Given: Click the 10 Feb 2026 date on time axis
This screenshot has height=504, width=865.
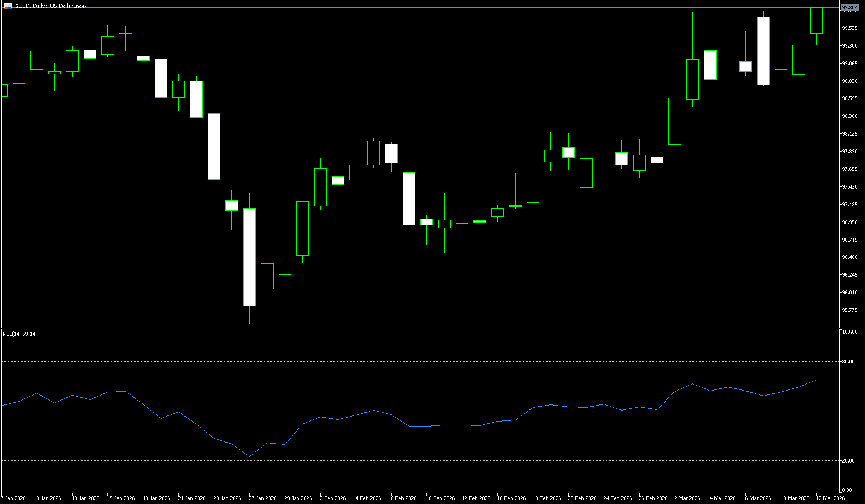Looking at the screenshot, I should (x=440, y=498).
